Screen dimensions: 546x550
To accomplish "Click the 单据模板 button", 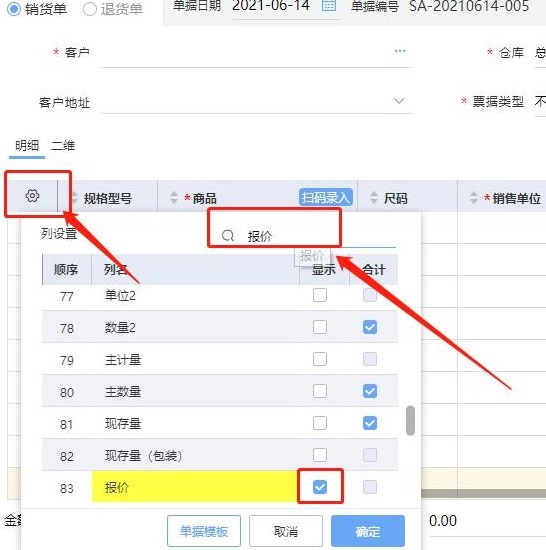I will tap(204, 531).
